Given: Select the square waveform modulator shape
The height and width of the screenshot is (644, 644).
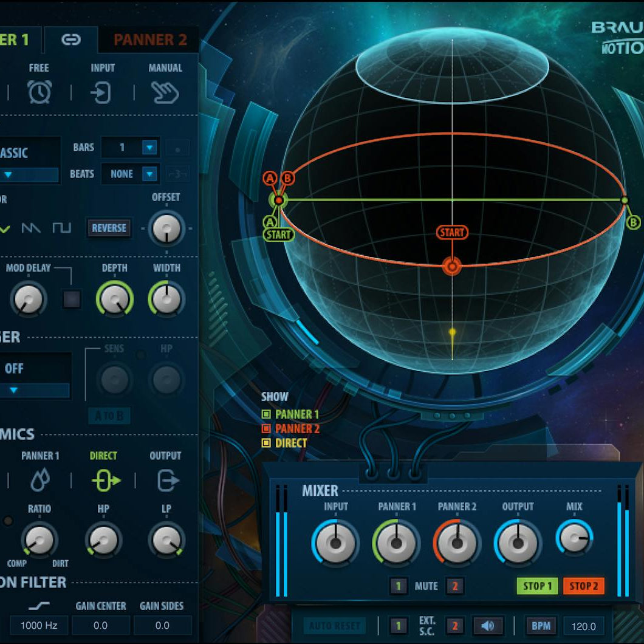Looking at the screenshot, I should [61, 228].
